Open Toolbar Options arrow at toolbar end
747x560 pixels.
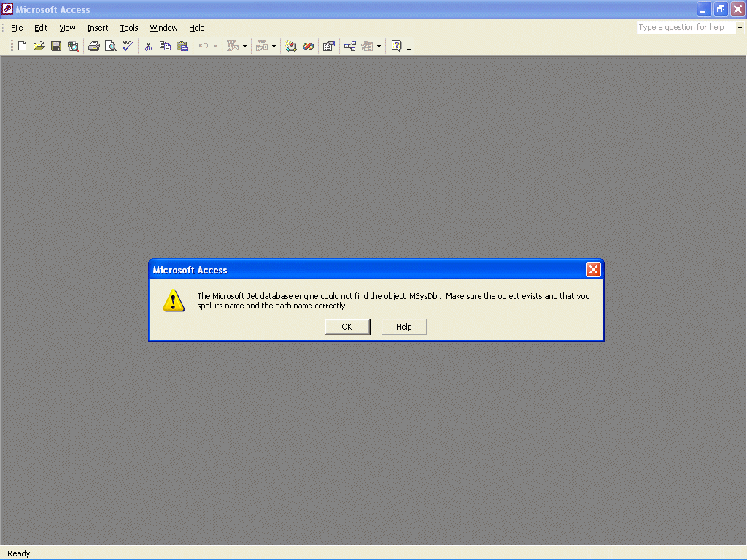pos(409,49)
